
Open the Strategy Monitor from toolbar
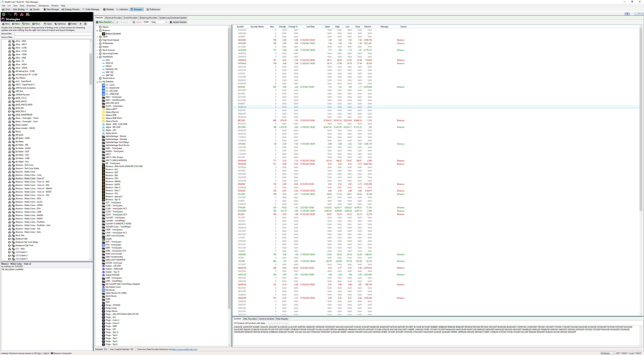pyautogui.click(x=71, y=10)
